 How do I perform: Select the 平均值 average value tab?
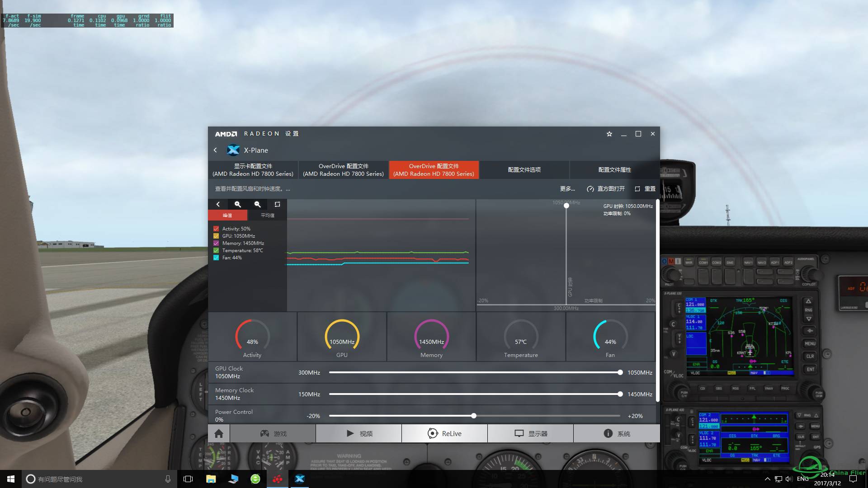point(267,215)
